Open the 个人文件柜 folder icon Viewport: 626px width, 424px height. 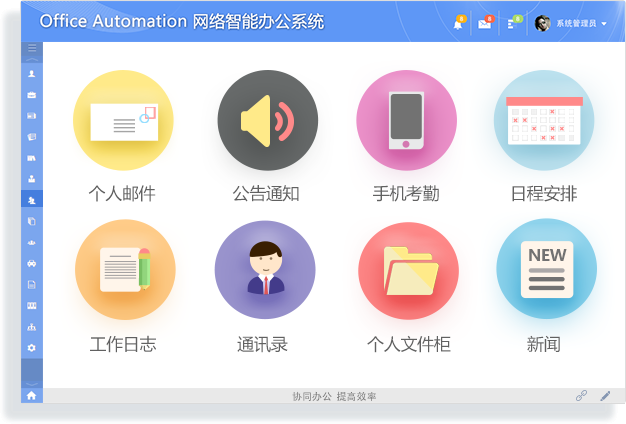pos(408,270)
